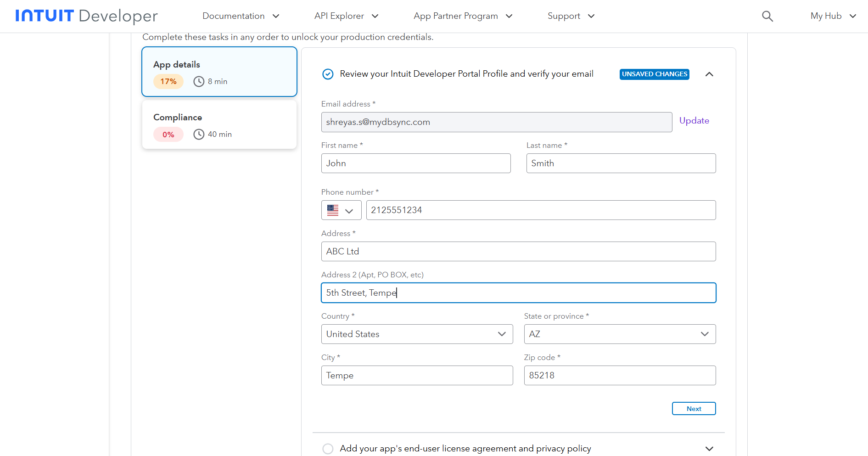The width and height of the screenshot is (868, 456).
Task: Open the API Explorer menu
Action: pos(346,16)
